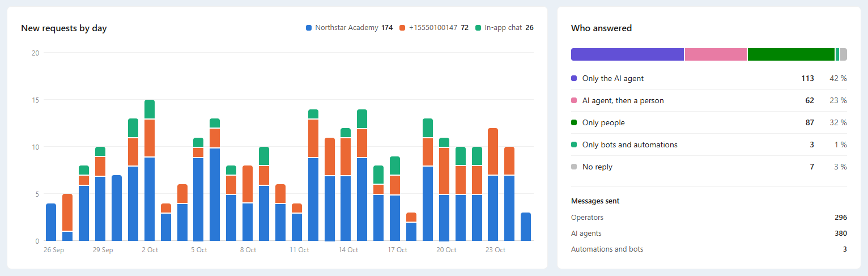Click the 17 Oct axis label
This screenshot has height=276, width=868.
pos(397,250)
